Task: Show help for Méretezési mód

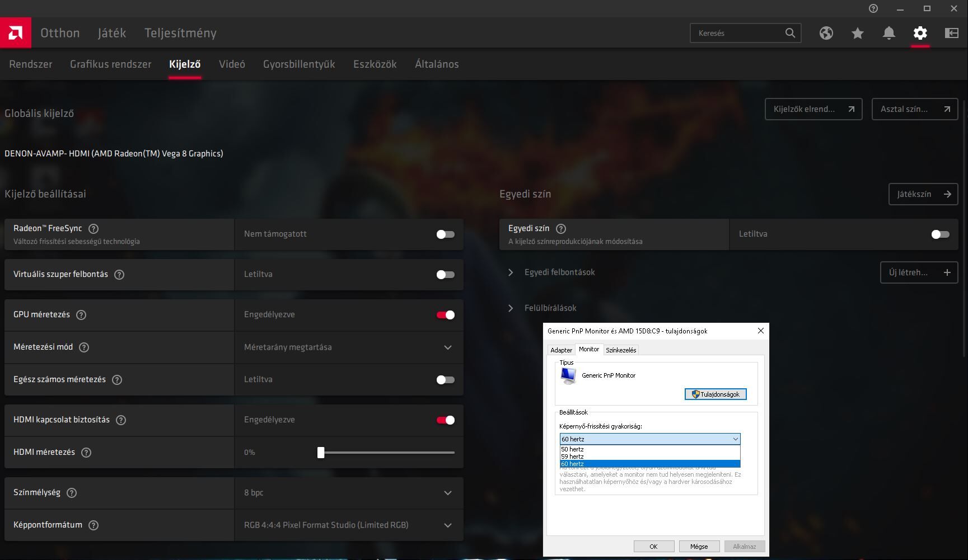Action: point(84,347)
